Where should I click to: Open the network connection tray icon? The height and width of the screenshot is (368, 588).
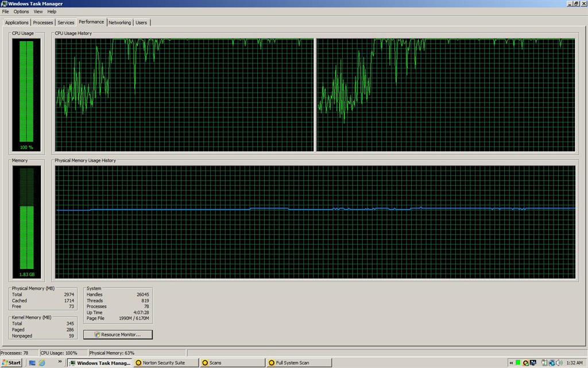click(x=552, y=363)
